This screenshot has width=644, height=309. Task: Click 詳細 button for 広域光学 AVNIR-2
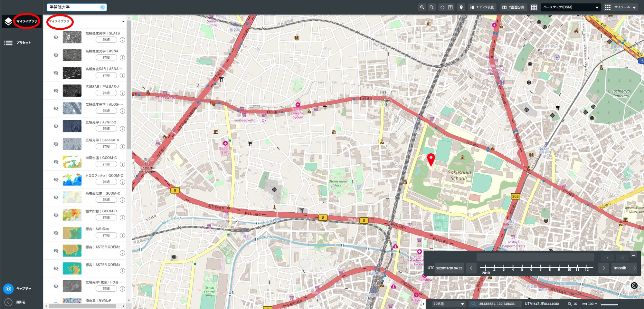coord(106,129)
